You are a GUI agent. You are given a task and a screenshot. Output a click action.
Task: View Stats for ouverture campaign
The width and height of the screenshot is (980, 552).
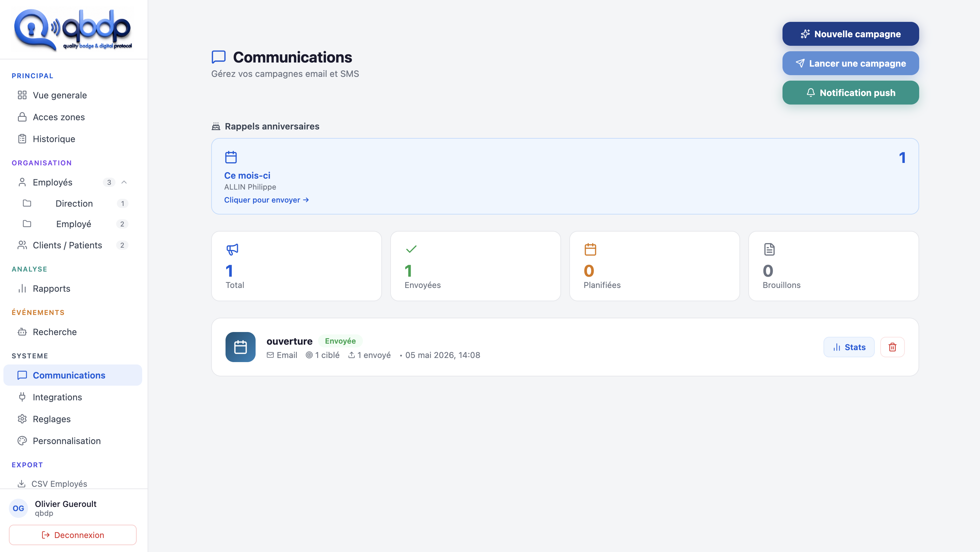[x=849, y=347]
